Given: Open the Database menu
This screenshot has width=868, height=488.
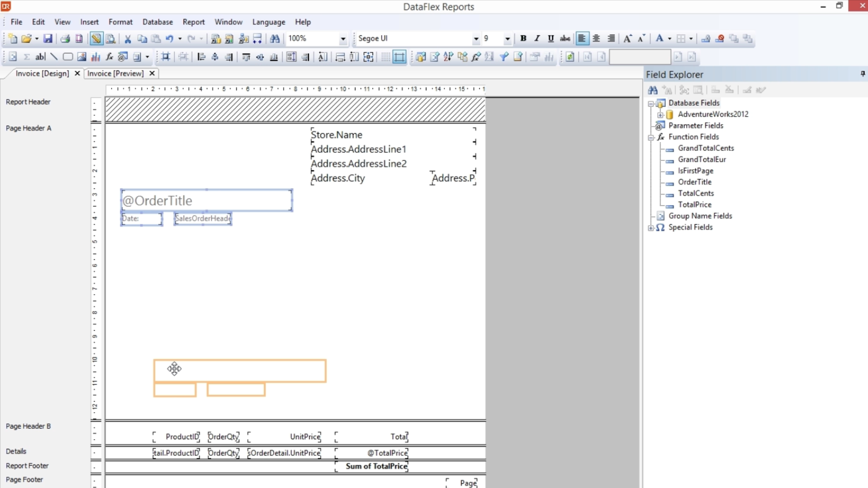Looking at the screenshot, I should [157, 22].
